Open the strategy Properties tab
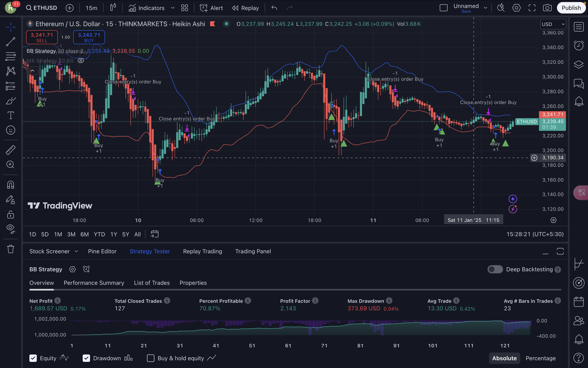Viewport: 588px width, 368px height. pos(193,283)
